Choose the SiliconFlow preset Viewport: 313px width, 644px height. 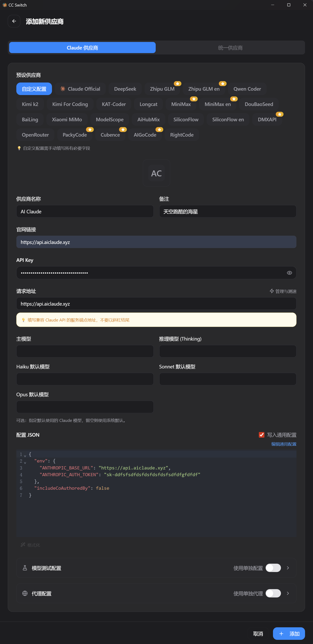186,119
